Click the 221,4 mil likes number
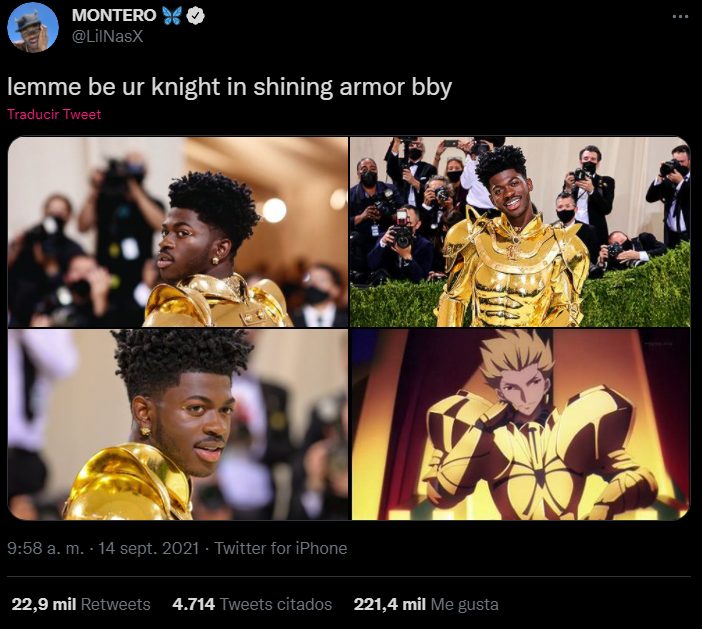Image resolution: width=702 pixels, height=629 pixels. click(x=390, y=604)
